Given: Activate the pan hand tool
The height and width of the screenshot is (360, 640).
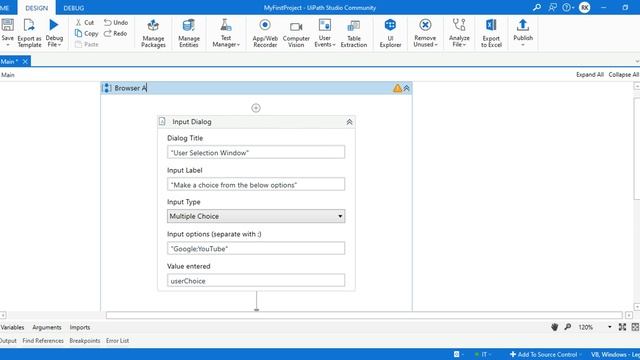Looking at the screenshot, I should [554, 327].
